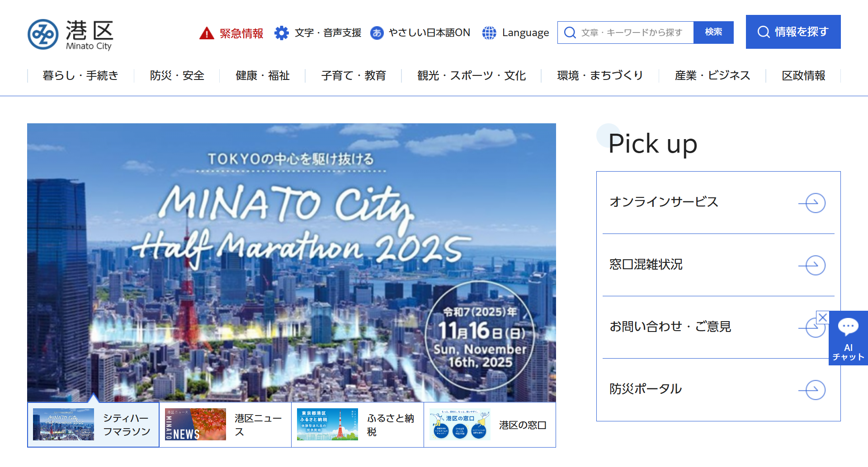The width and height of the screenshot is (868, 467).
Task: Click the arrow icon beside オンラインサービス
Action: coord(812,203)
